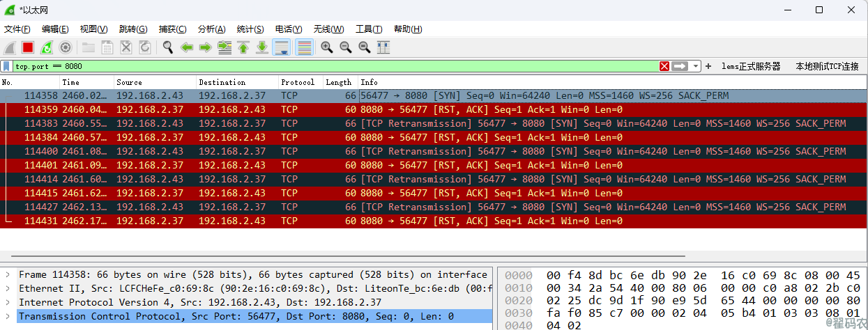Screen dimensions: 868x330
Task: Apply the lems正式服务器 filter button
Action: click(751, 66)
